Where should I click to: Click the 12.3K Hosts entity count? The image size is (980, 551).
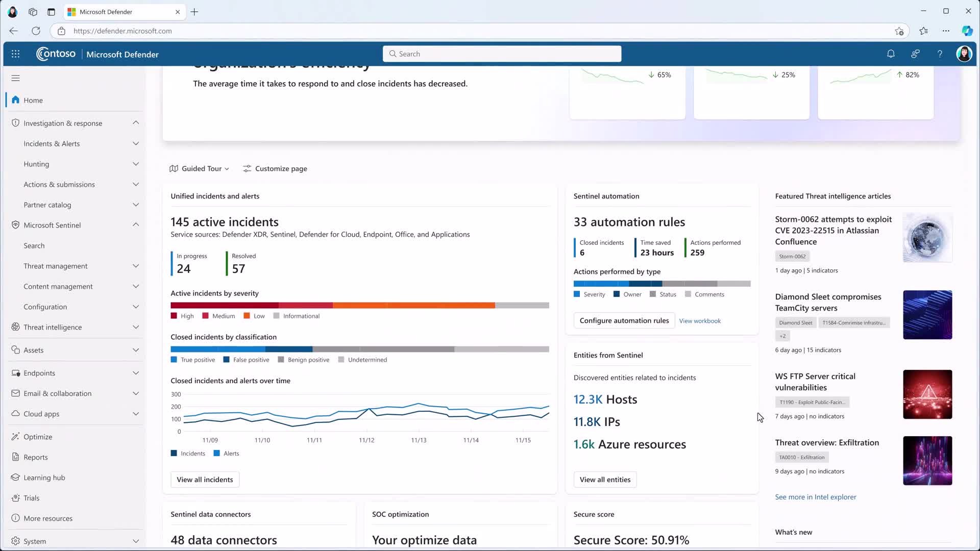coord(605,399)
